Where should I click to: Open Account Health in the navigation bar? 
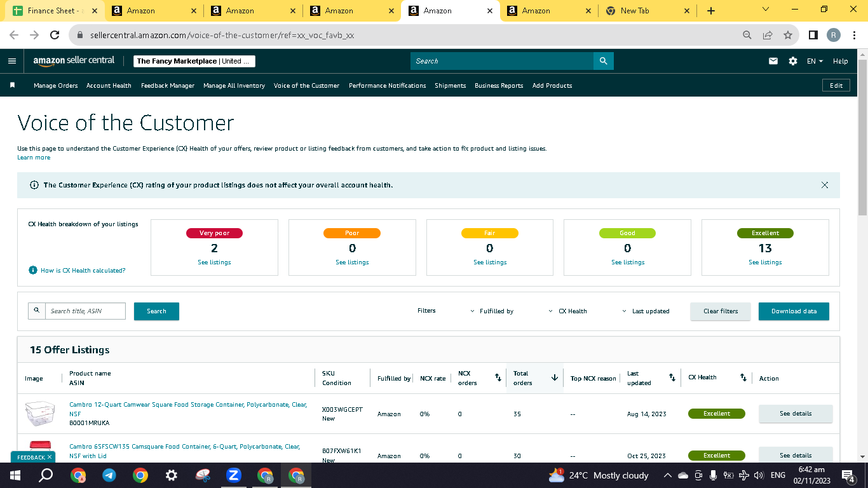pos(109,85)
